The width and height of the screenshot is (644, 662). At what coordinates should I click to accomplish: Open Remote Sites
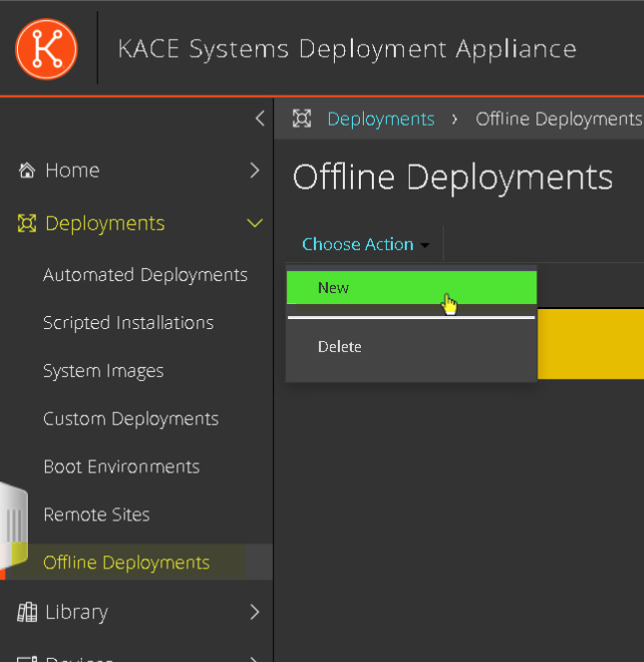pos(97,514)
